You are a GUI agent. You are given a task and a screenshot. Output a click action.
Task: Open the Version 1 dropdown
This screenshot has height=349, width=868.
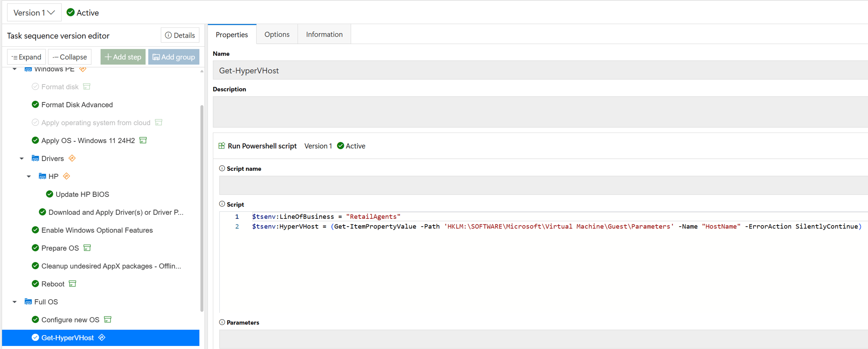(x=34, y=12)
